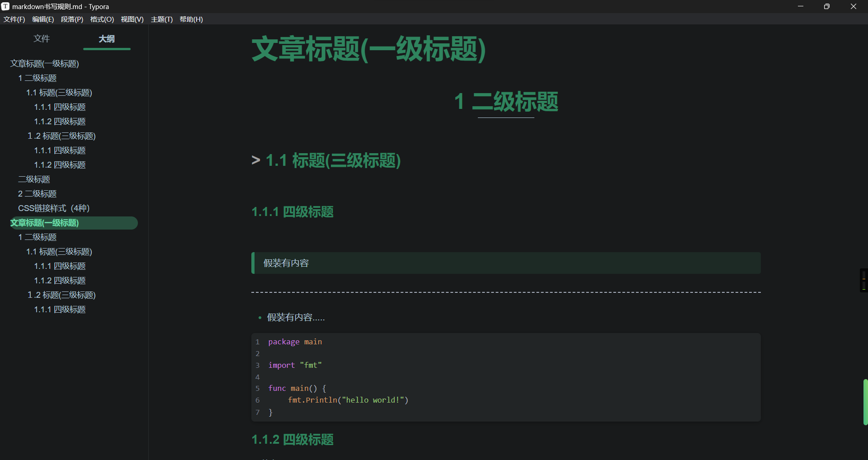Open the 视图(V) menu
This screenshot has width=868, height=460.
(132, 19)
